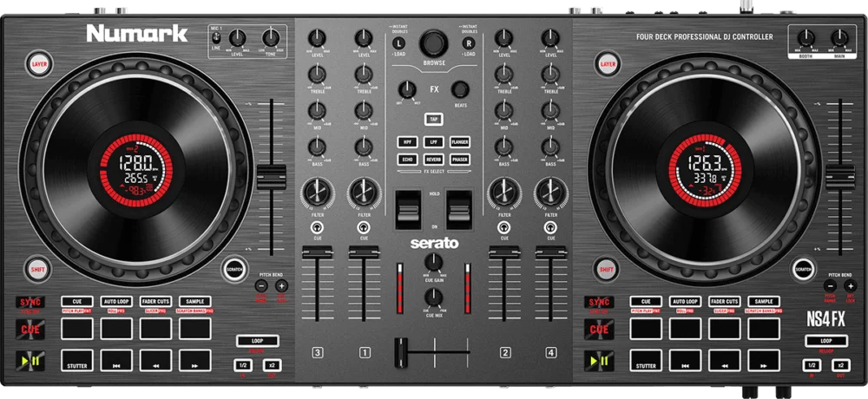Click the crossfader handle
The height and width of the screenshot is (399, 868).
coord(401,352)
